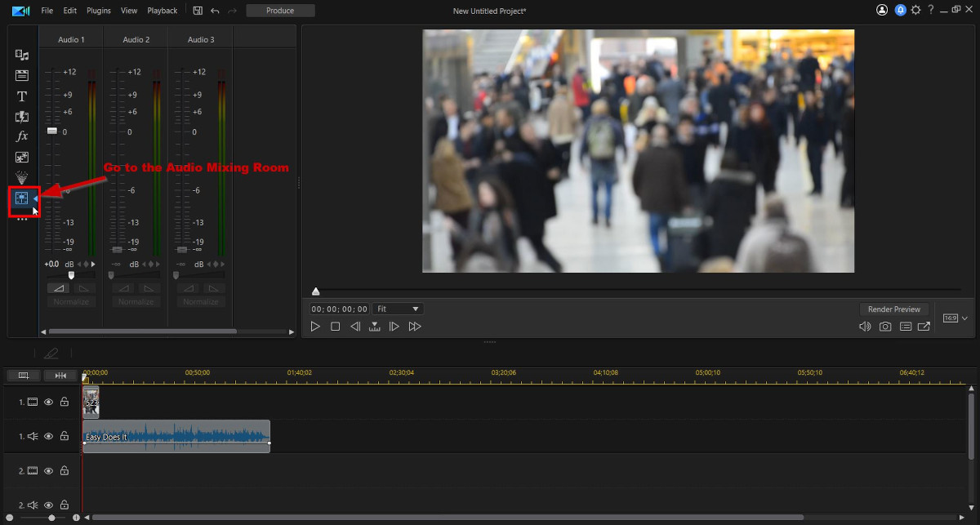Click the Render Preview button

tap(894, 309)
